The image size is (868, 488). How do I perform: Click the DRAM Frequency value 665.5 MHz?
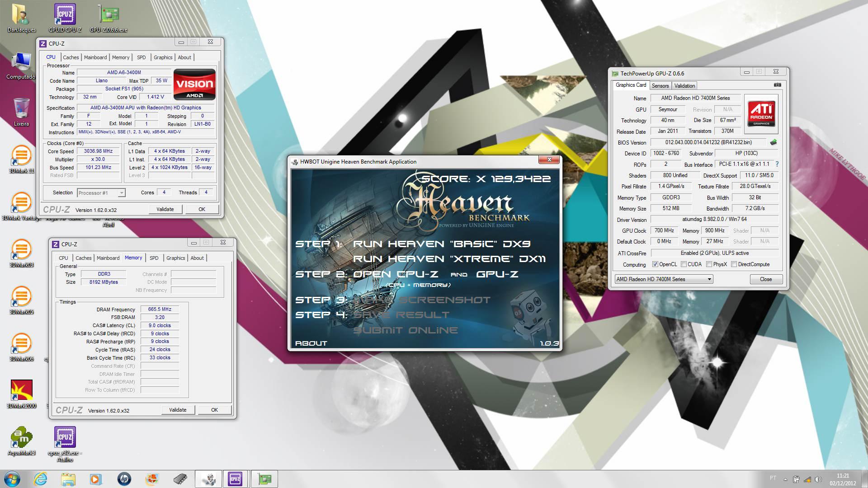point(160,310)
